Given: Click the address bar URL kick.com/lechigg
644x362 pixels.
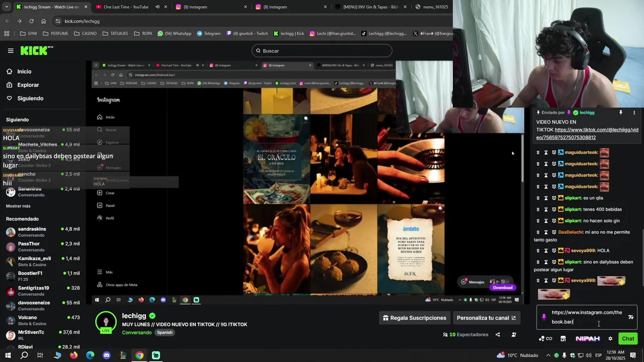Looking at the screenshot, I should click(x=82, y=21).
